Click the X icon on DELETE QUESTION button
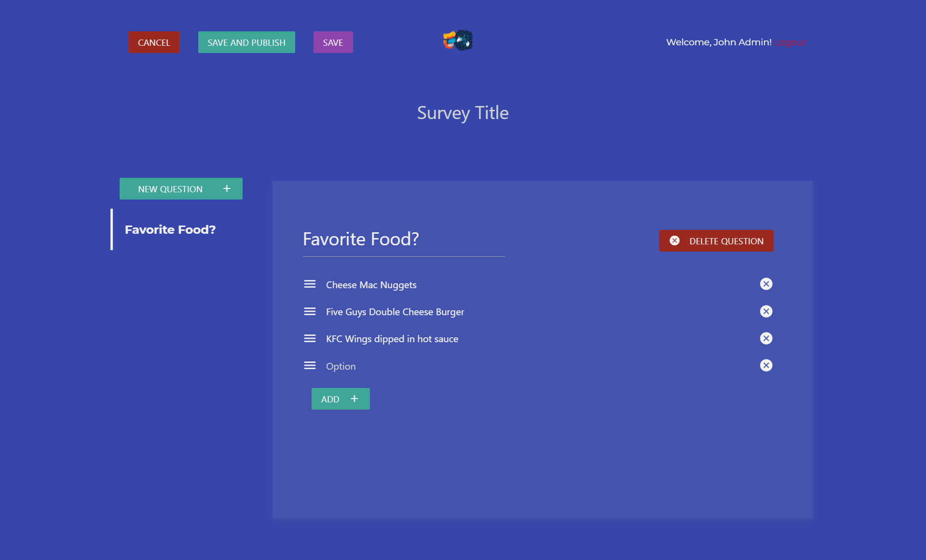Viewport: 926px width, 560px height. coord(675,240)
